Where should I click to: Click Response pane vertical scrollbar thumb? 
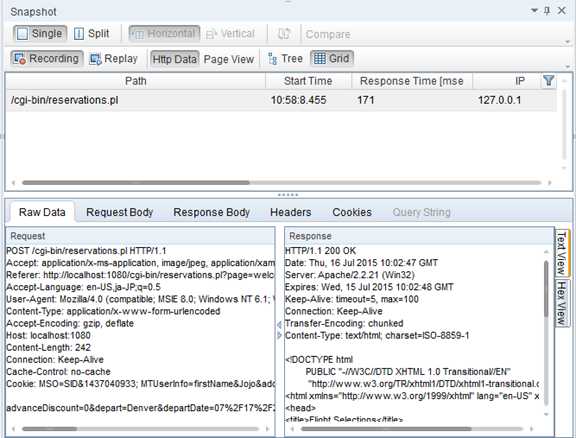pyautogui.click(x=546, y=289)
